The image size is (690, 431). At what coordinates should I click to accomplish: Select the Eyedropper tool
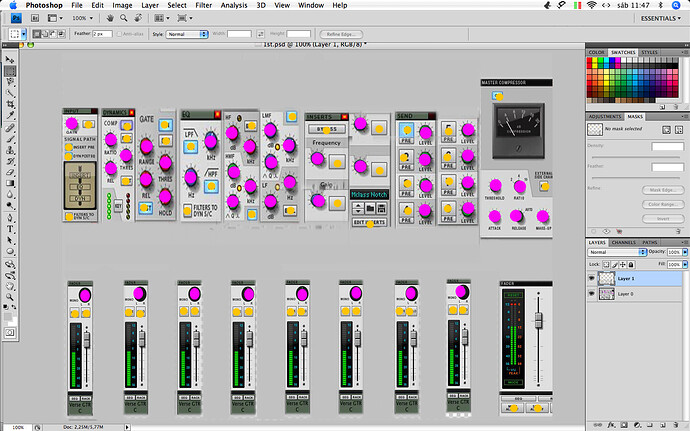10,116
